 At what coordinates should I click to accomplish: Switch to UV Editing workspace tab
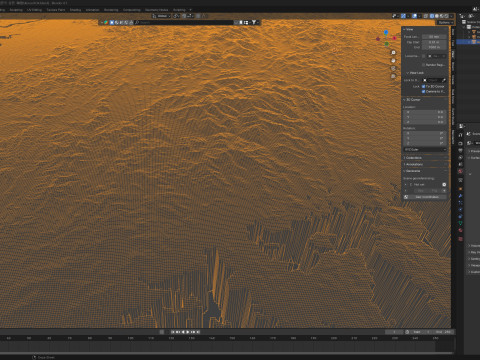34,10
